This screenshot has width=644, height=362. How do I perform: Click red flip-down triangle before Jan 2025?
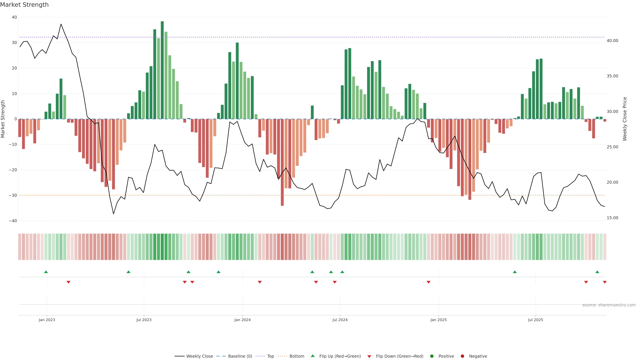point(428,282)
